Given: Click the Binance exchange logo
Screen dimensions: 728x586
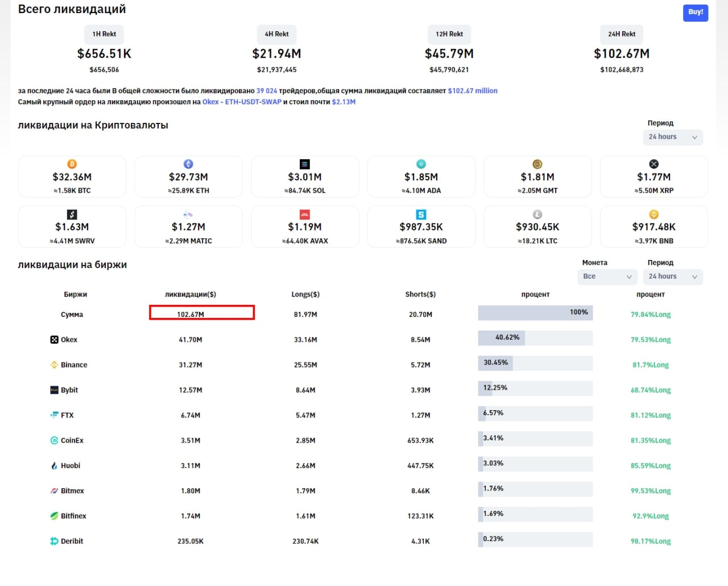Looking at the screenshot, I should pos(55,365).
